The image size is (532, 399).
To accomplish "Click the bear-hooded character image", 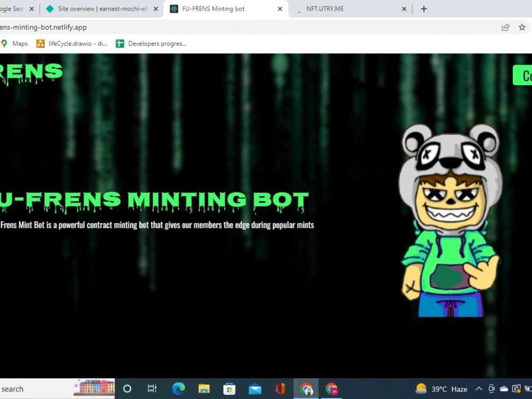I will click(451, 220).
